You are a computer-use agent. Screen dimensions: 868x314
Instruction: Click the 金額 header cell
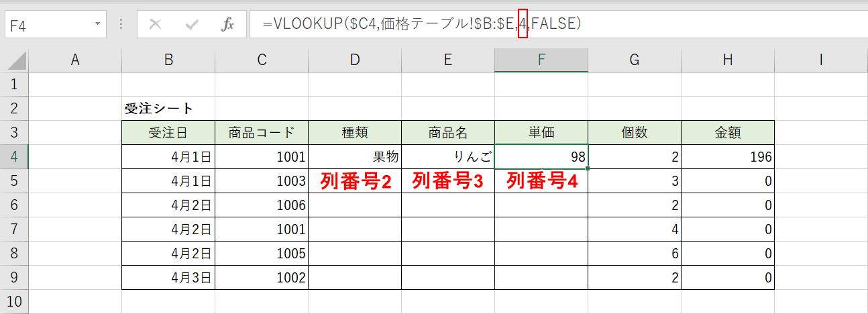click(x=728, y=132)
